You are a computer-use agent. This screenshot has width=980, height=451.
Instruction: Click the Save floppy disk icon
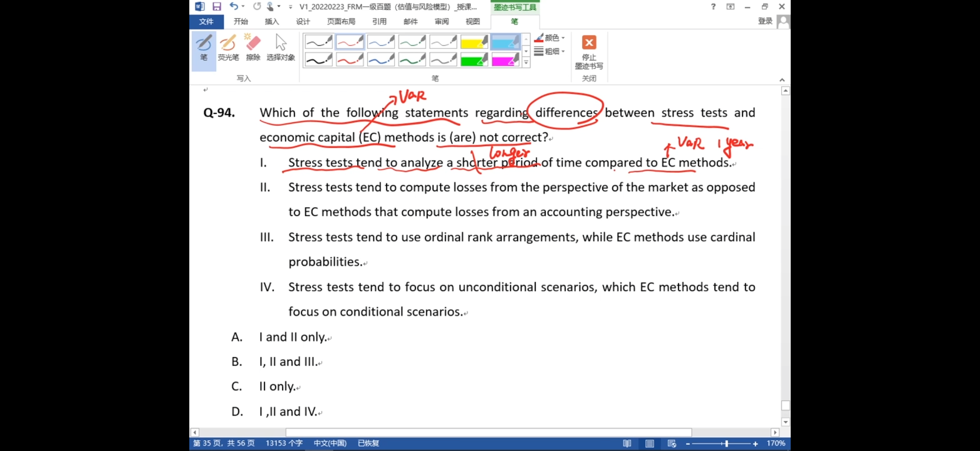tap(217, 7)
